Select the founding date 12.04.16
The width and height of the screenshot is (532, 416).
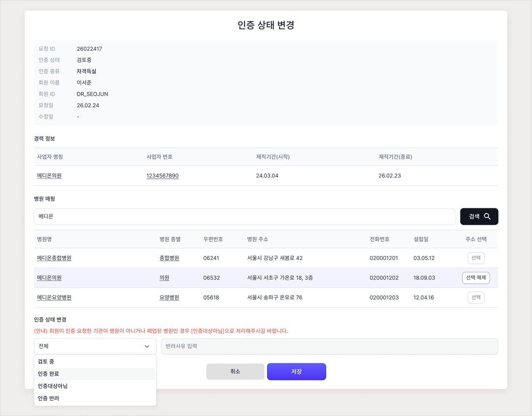click(x=424, y=297)
